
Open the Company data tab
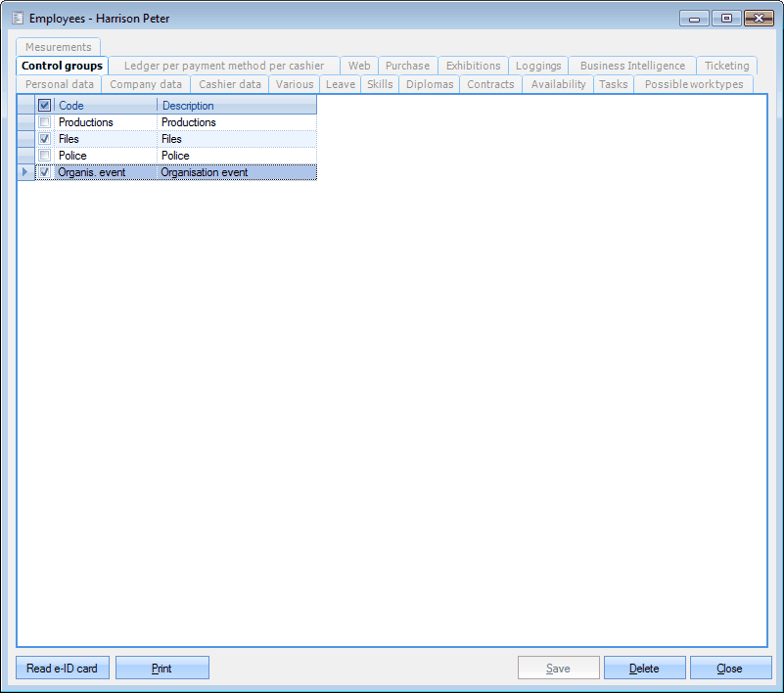point(146,84)
